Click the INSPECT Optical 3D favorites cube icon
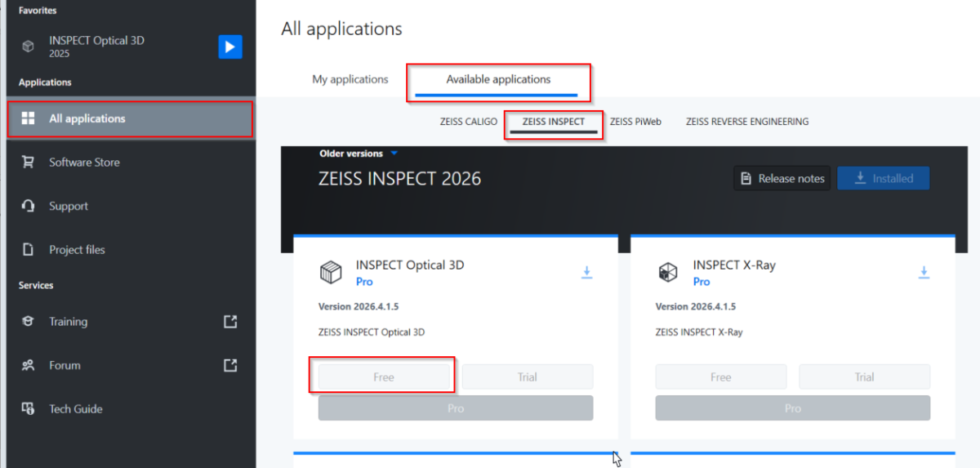The height and width of the screenshot is (468, 980). click(x=29, y=47)
